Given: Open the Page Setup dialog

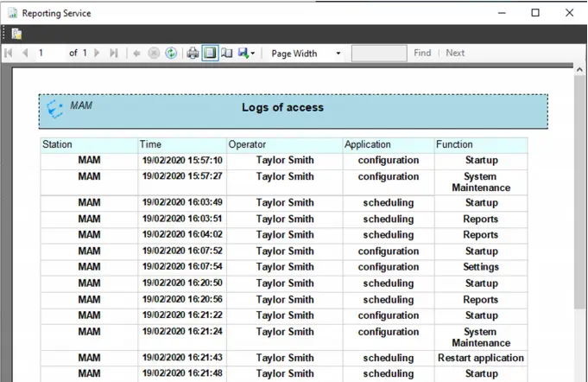Looking at the screenshot, I should pyautogui.click(x=227, y=54).
